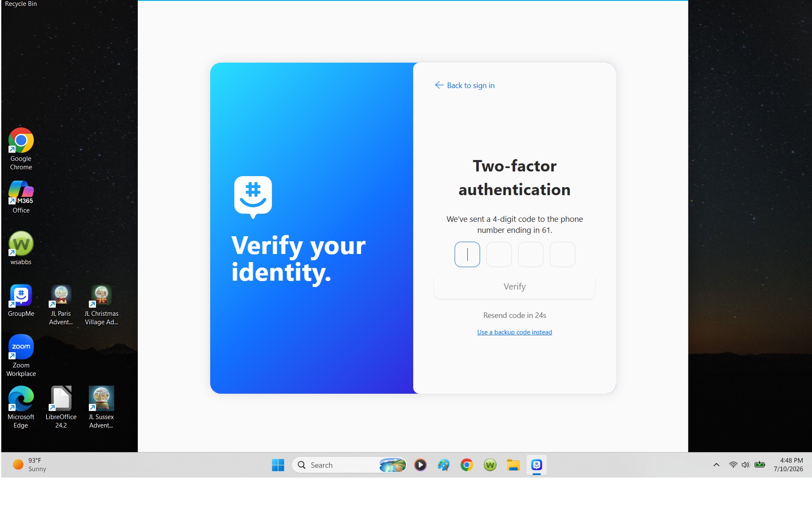Select the LibreOffice 24.2 desktop icon
This screenshot has height=508, width=812.
pyautogui.click(x=61, y=407)
